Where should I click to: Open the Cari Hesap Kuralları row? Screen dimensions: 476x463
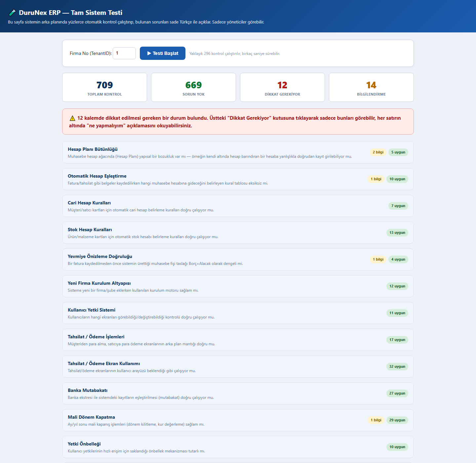point(238,206)
